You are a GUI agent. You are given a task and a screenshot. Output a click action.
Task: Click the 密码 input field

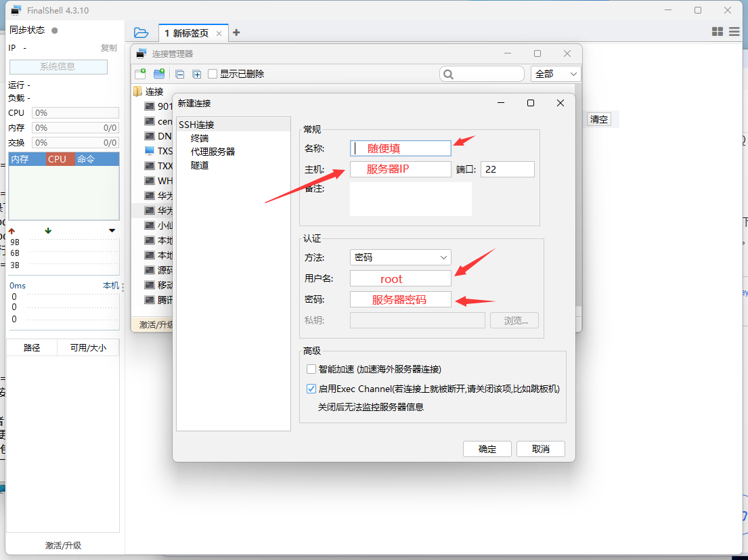[400, 299]
